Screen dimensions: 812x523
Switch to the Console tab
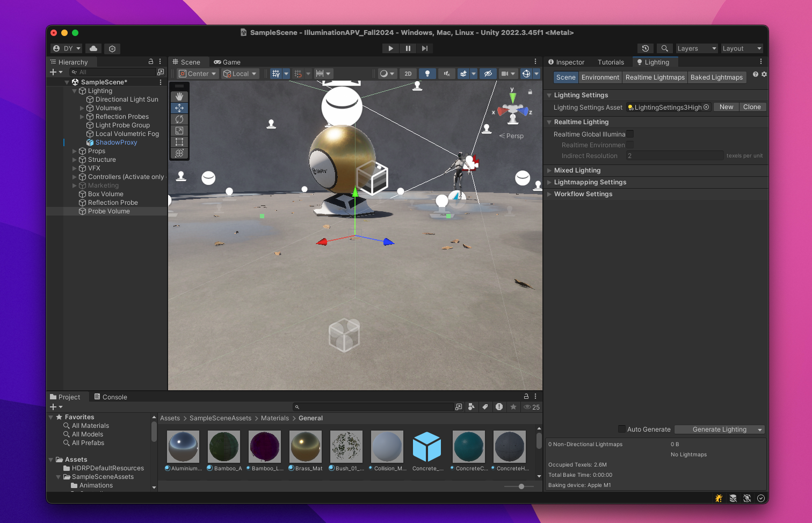point(111,397)
